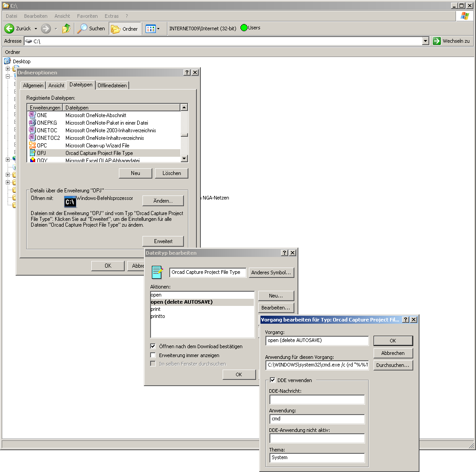Click OK in the Vorgang bearbeiten dialog
Screen dimensions: 476x472
[x=393, y=341]
